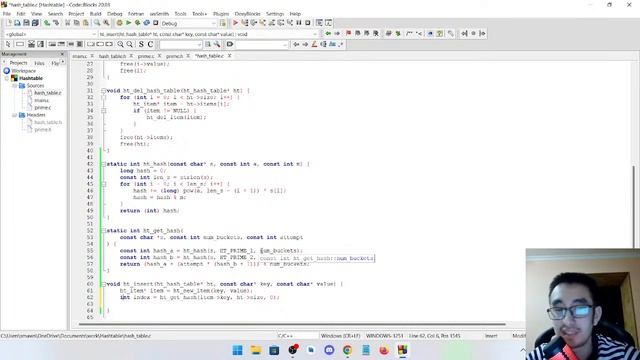Open the Plugins menu
Image resolution: width=640 pixels, height=360 pixels.
(x=221, y=13)
